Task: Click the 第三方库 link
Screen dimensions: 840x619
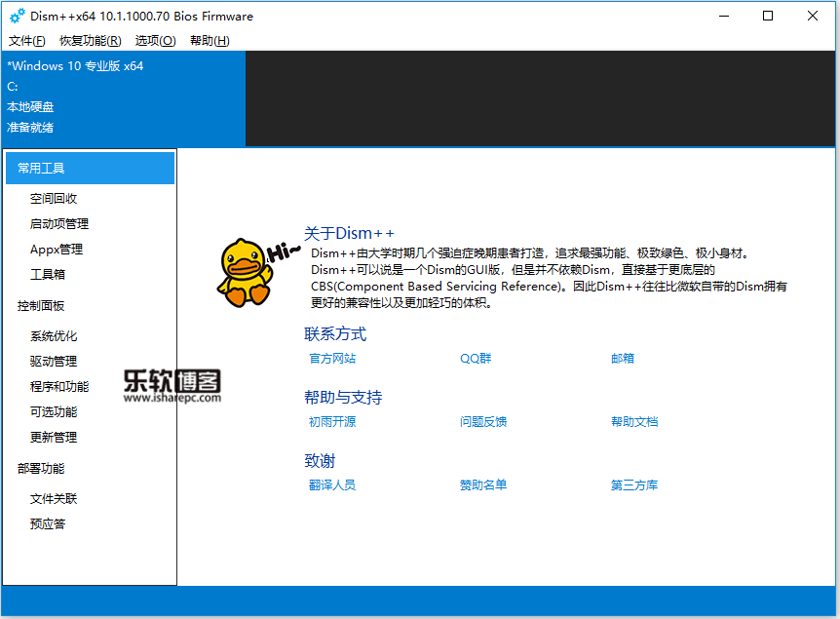Action: [x=634, y=485]
